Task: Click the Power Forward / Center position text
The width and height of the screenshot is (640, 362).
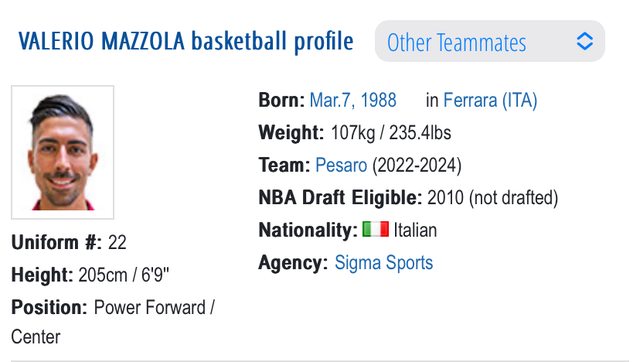Action: tap(113, 322)
